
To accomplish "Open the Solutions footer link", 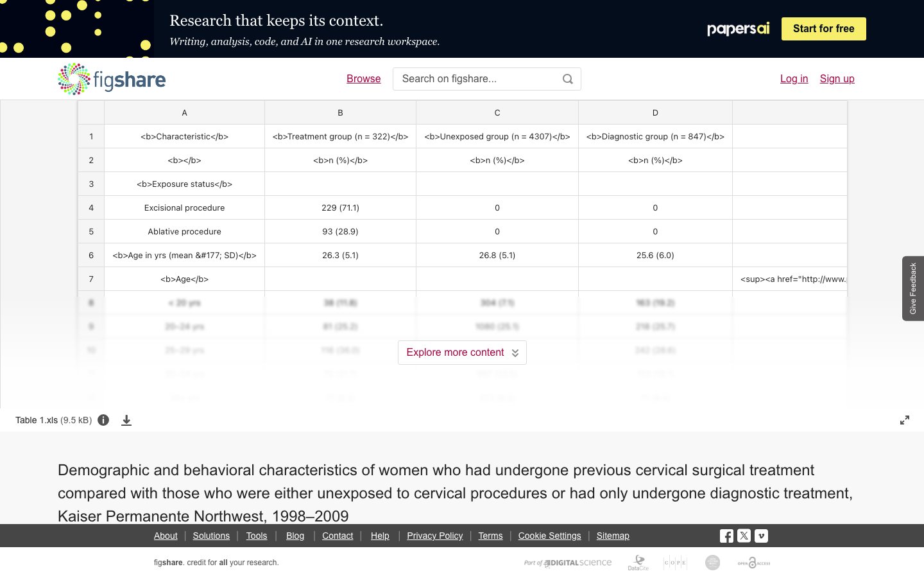I will click(x=211, y=536).
